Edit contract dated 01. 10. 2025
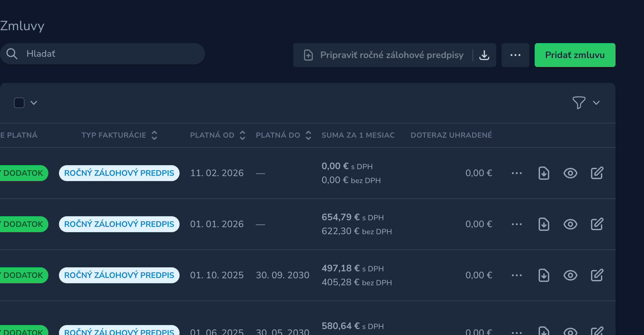The width and height of the screenshot is (644, 335). [x=597, y=275]
